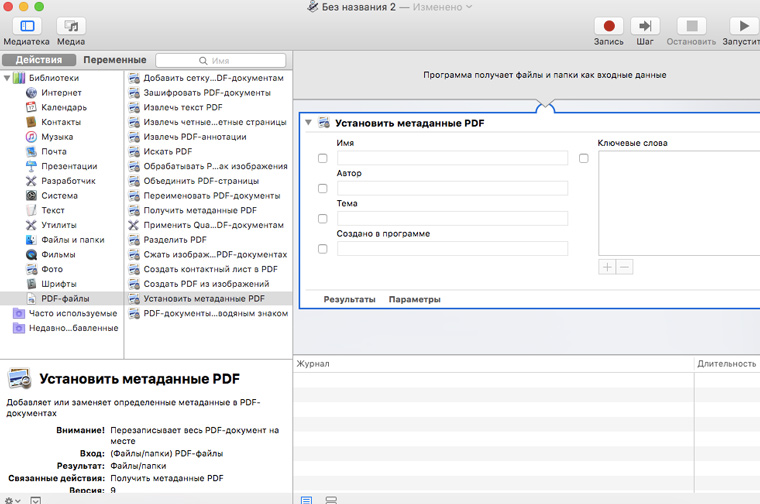Enable the Автор metadata checkbox
Viewport: 760px width, 504px height.
(322, 189)
